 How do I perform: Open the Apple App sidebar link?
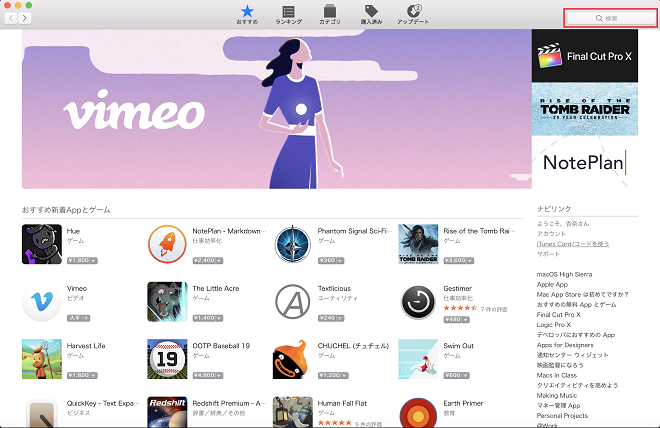[x=552, y=284]
